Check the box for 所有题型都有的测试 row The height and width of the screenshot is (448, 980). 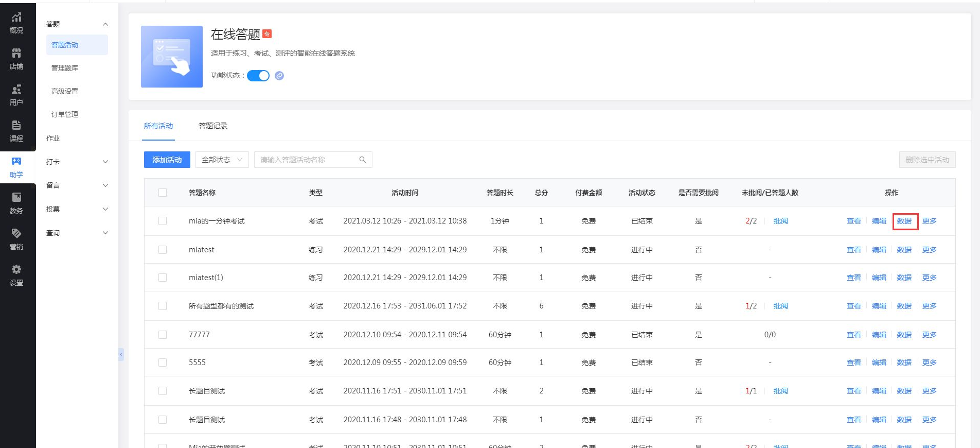[x=163, y=306]
